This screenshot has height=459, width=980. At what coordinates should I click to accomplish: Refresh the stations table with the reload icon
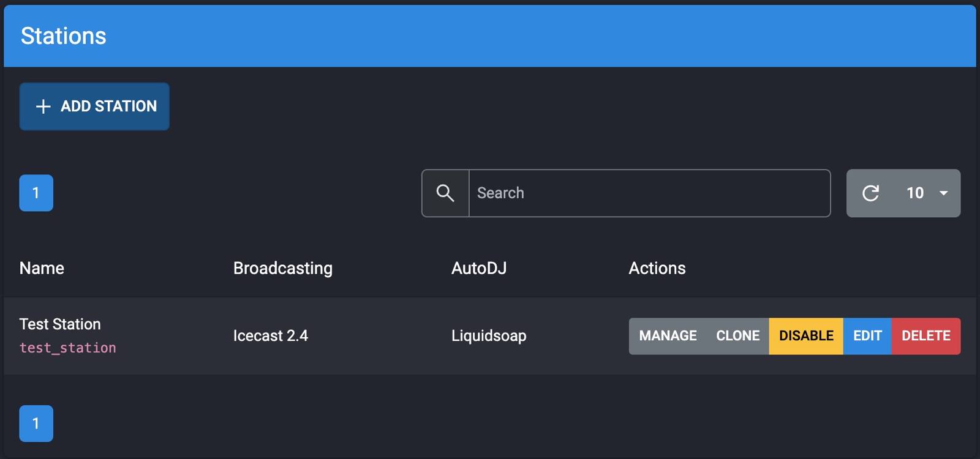(870, 193)
